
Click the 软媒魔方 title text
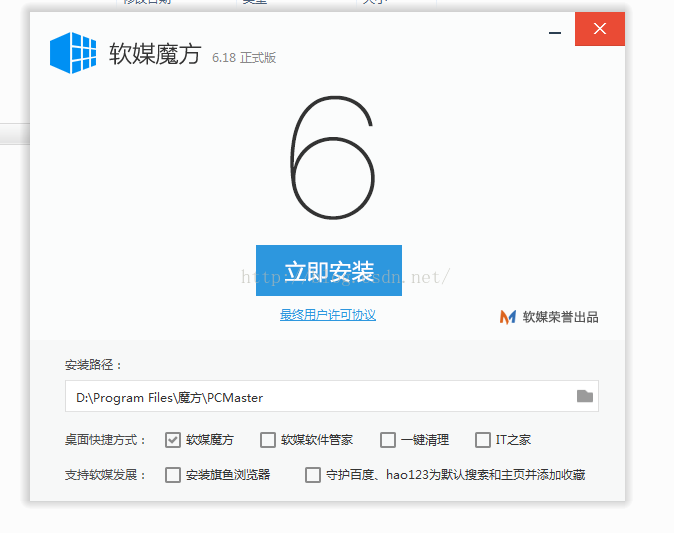(x=155, y=54)
